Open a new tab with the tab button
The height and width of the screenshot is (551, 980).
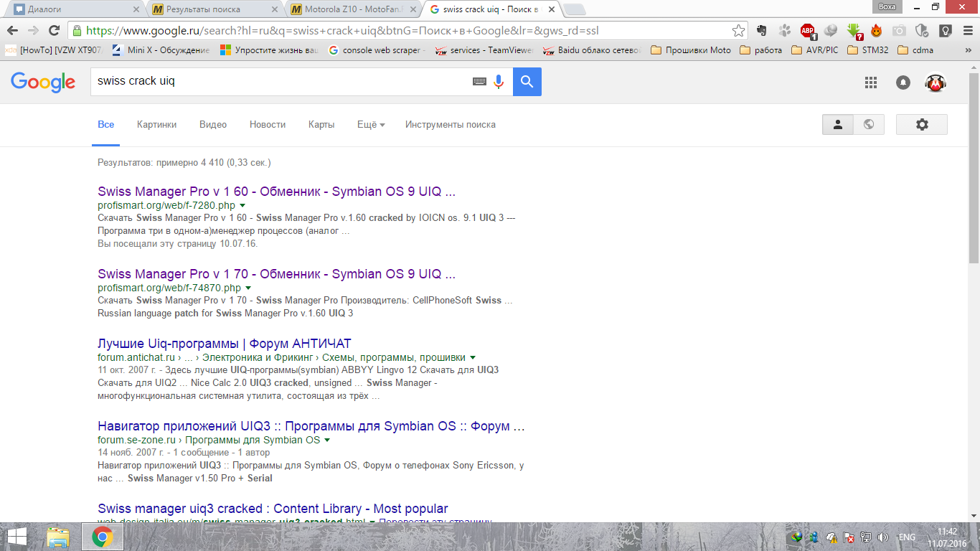[x=575, y=9]
